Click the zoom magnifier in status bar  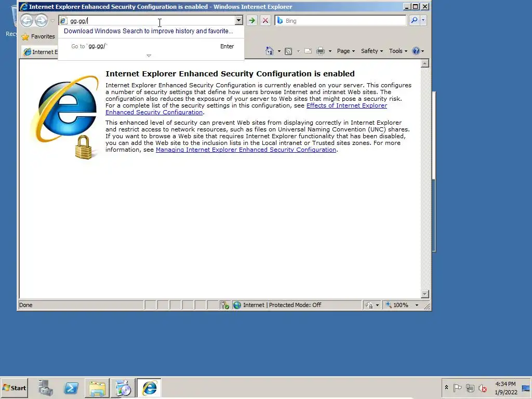(389, 304)
